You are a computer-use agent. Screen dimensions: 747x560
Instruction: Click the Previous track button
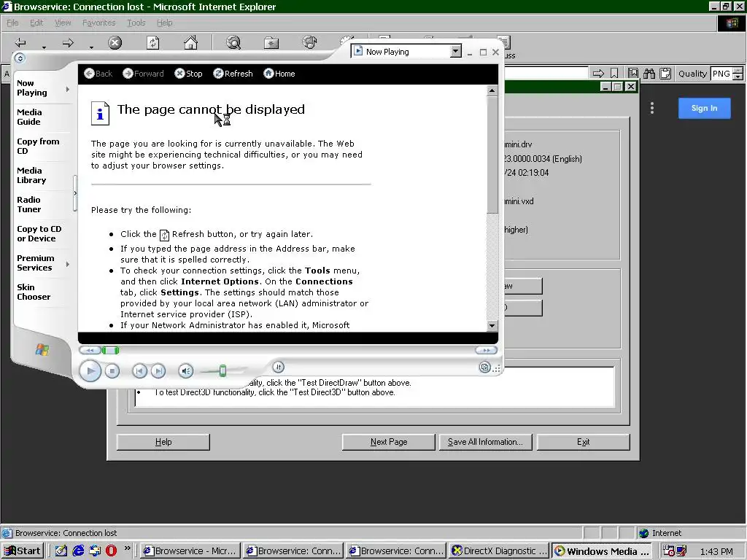coord(139,371)
